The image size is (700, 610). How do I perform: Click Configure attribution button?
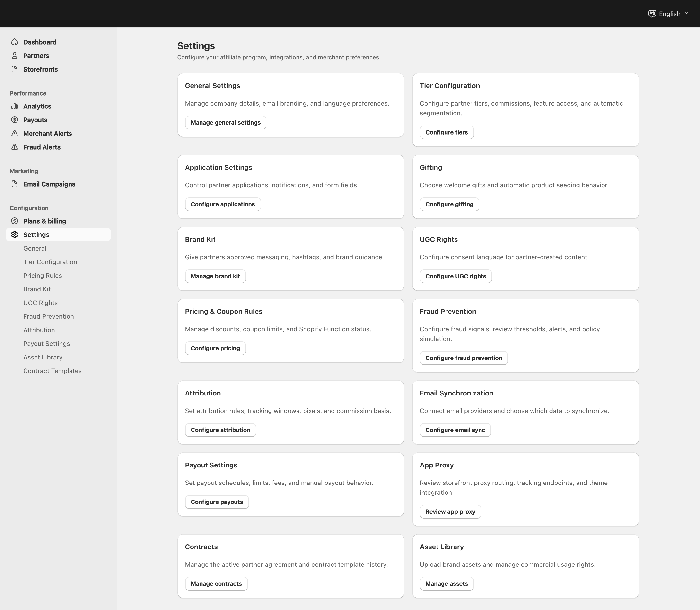point(220,430)
